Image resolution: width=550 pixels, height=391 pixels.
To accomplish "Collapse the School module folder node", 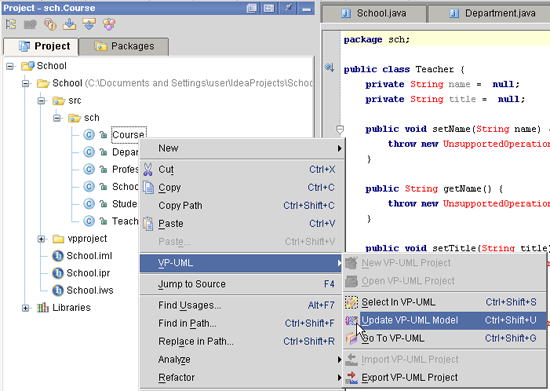I will (x=26, y=83).
